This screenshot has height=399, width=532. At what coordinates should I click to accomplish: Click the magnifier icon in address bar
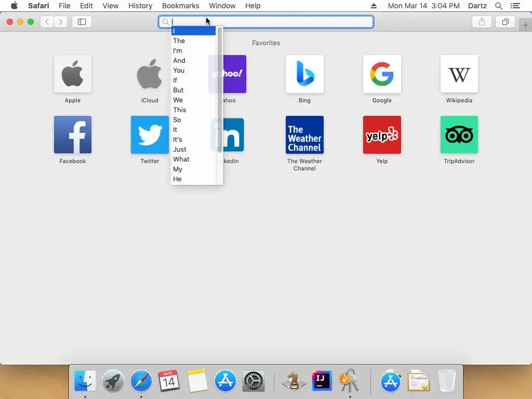[x=165, y=22]
